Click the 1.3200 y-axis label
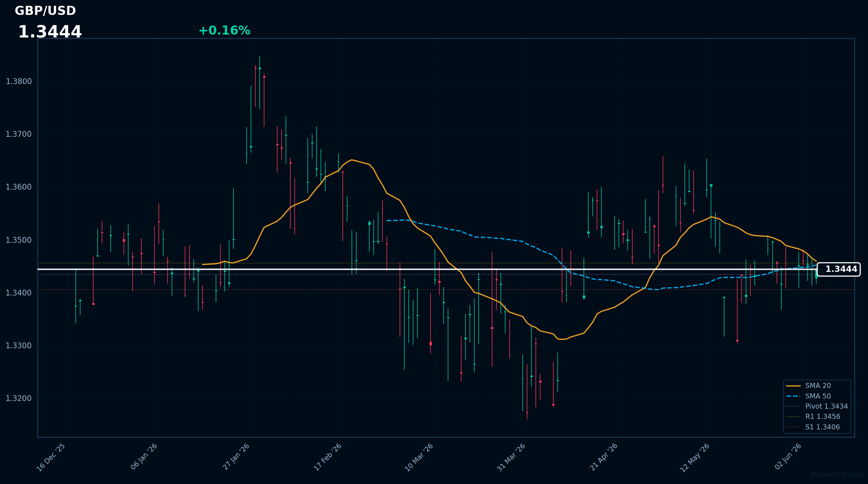The width and height of the screenshot is (868, 484). point(19,398)
